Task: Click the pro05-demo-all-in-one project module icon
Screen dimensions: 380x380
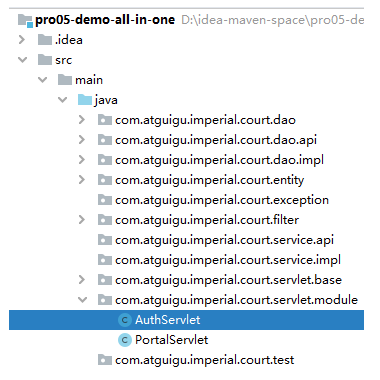Action: coord(25,20)
